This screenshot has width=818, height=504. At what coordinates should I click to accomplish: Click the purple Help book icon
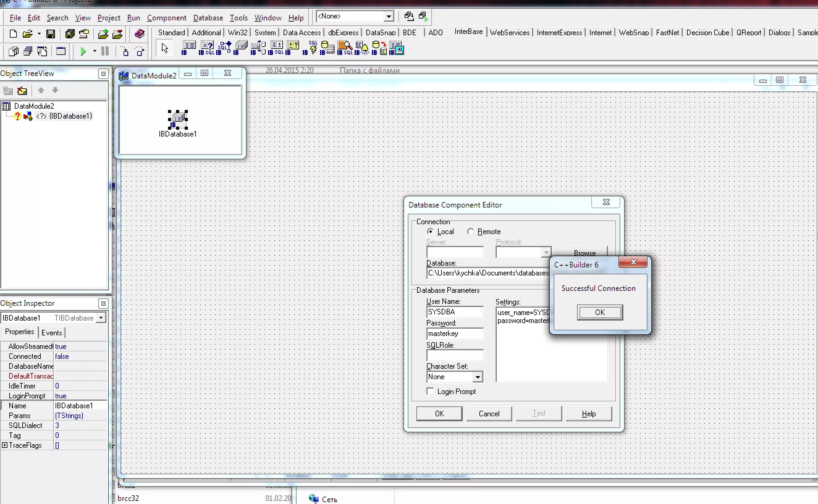point(140,34)
